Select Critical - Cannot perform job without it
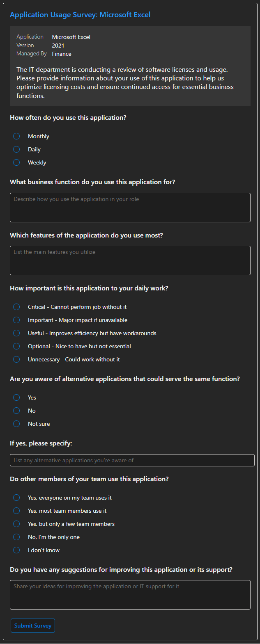Image resolution: width=260 pixels, height=644 pixels. pyautogui.click(x=16, y=307)
